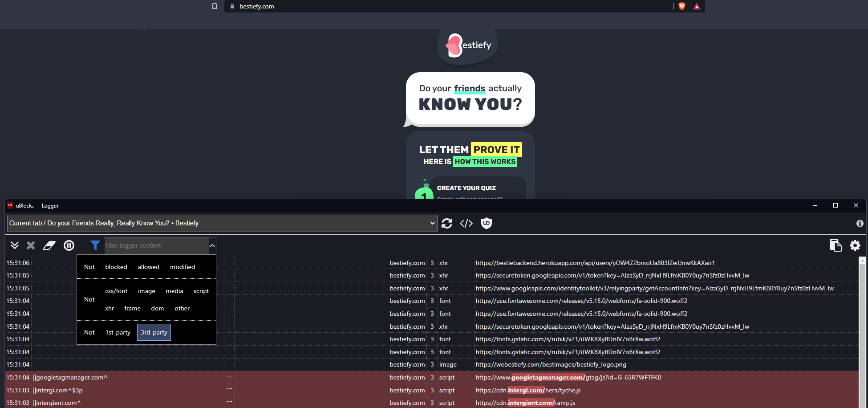Pause the logger
Image resolution: width=868 pixels, height=408 pixels.
click(x=69, y=245)
